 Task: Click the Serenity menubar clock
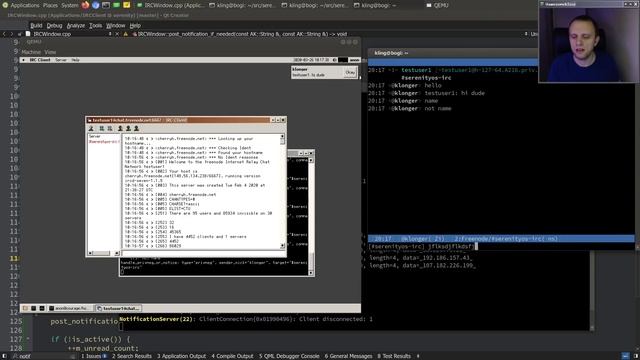point(311,60)
